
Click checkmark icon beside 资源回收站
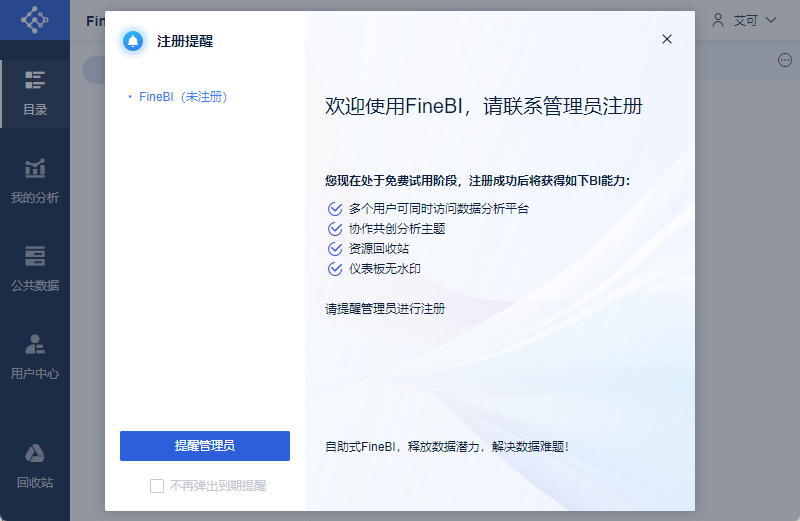[x=335, y=249]
